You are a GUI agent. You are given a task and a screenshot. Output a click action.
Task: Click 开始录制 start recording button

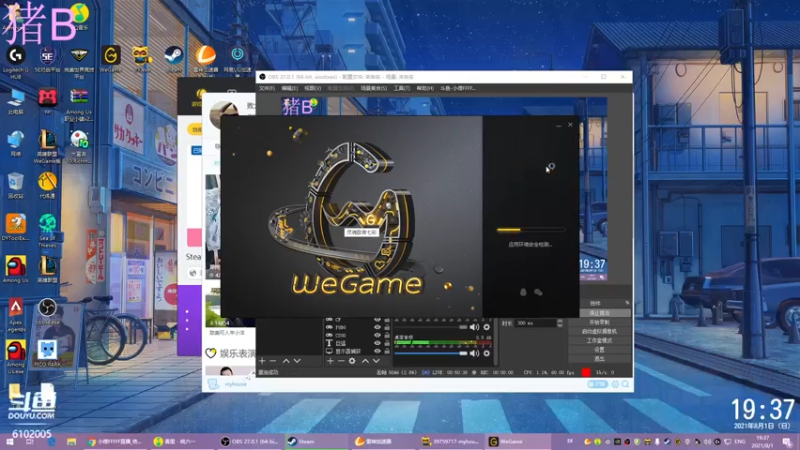pos(599,322)
